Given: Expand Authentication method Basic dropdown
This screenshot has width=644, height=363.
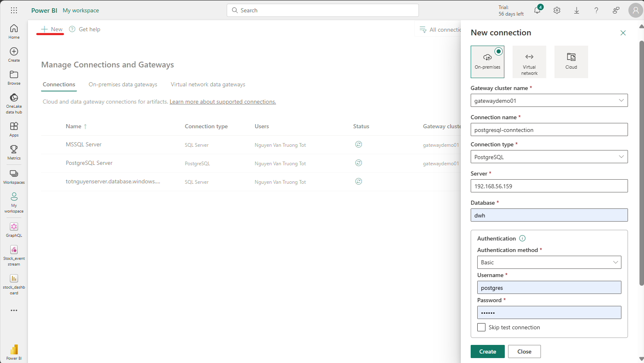Looking at the screenshot, I should [549, 262].
